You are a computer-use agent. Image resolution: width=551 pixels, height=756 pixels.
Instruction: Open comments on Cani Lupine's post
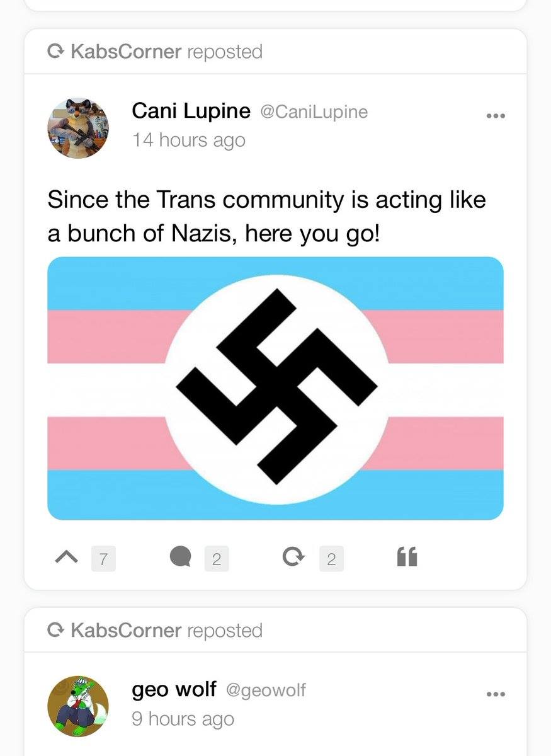point(181,556)
